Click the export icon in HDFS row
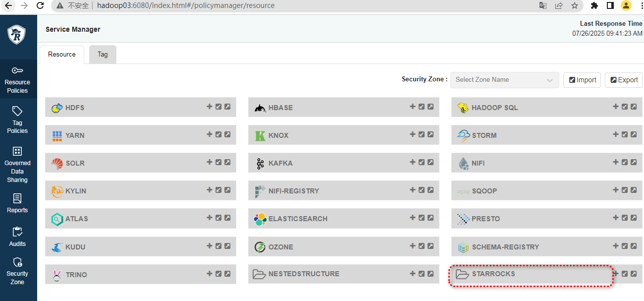This screenshot has height=301, width=644. [227, 107]
